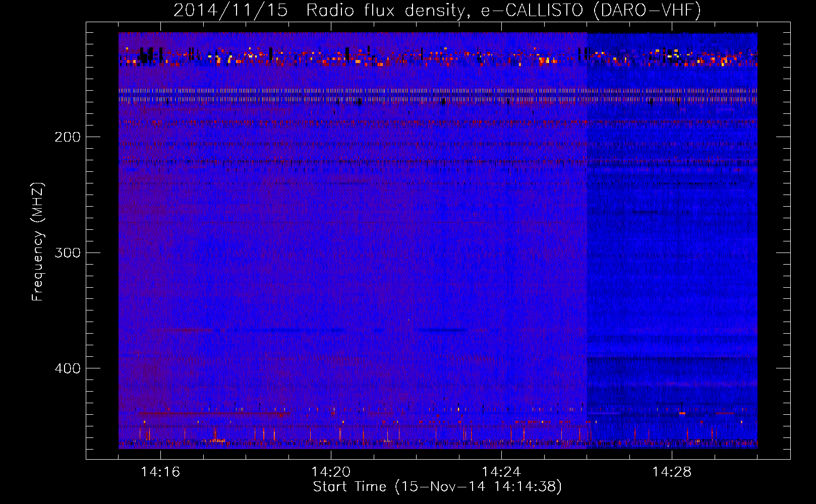Click the 'Start Time (15-Nov-14 14:14:38)' x-axis label

(437, 487)
